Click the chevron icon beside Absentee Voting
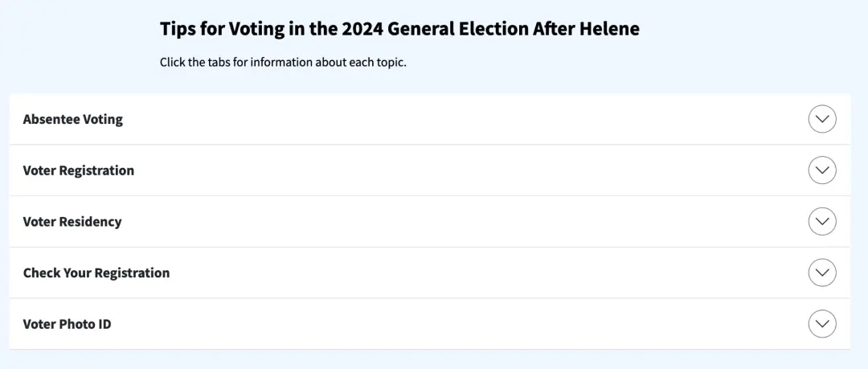This screenshot has width=868, height=369. pyautogui.click(x=821, y=119)
